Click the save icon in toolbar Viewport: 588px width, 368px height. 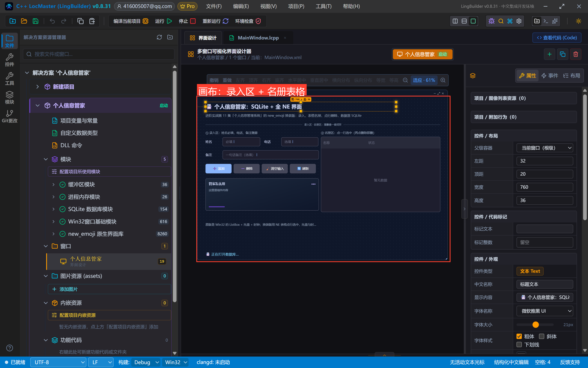[36, 21]
